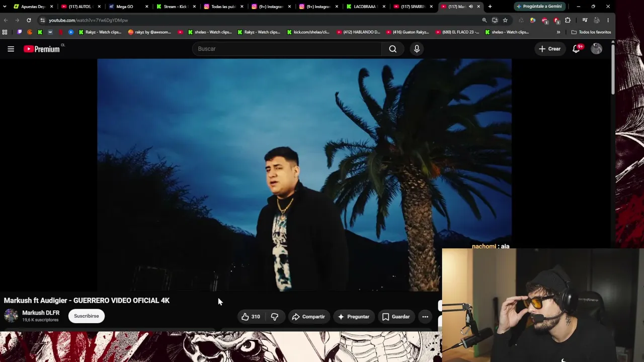The image size is (644, 362).
Task: Open the Chrome extensions puzzle icon
Action: click(568, 20)
